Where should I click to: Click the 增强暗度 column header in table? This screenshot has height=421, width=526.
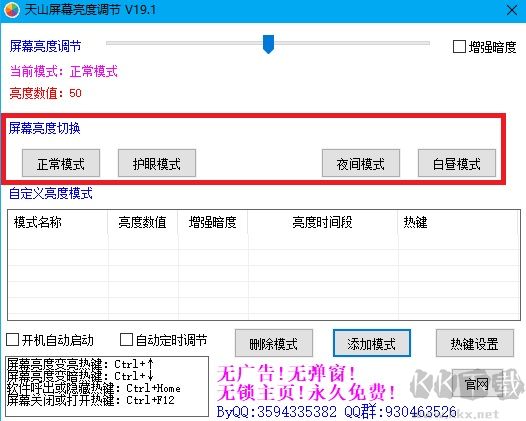(213, 222)
